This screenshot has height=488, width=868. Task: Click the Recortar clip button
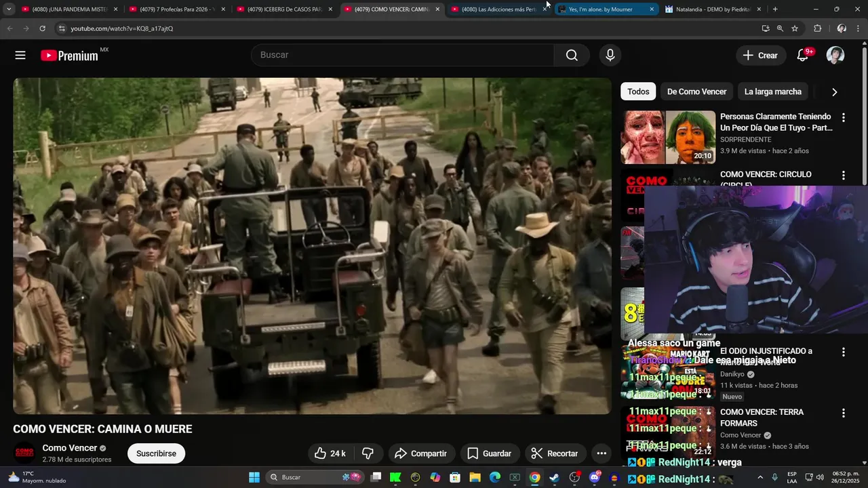555,453
